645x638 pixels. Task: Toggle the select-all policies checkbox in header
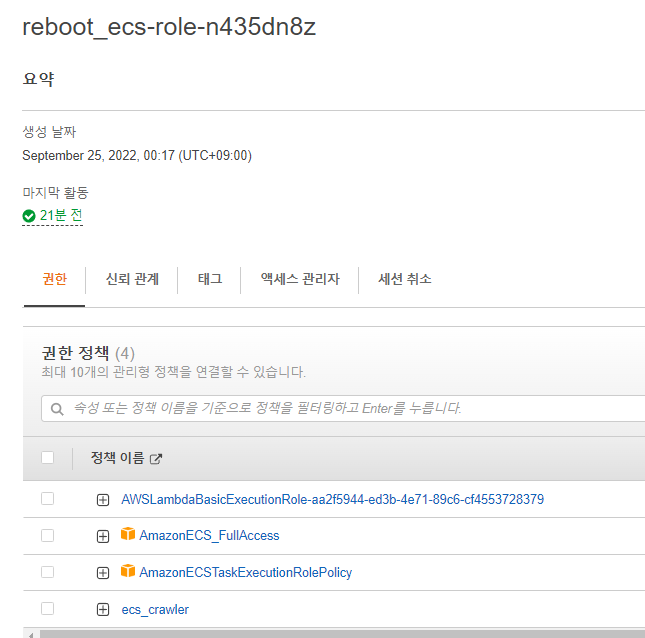[47, 458]
